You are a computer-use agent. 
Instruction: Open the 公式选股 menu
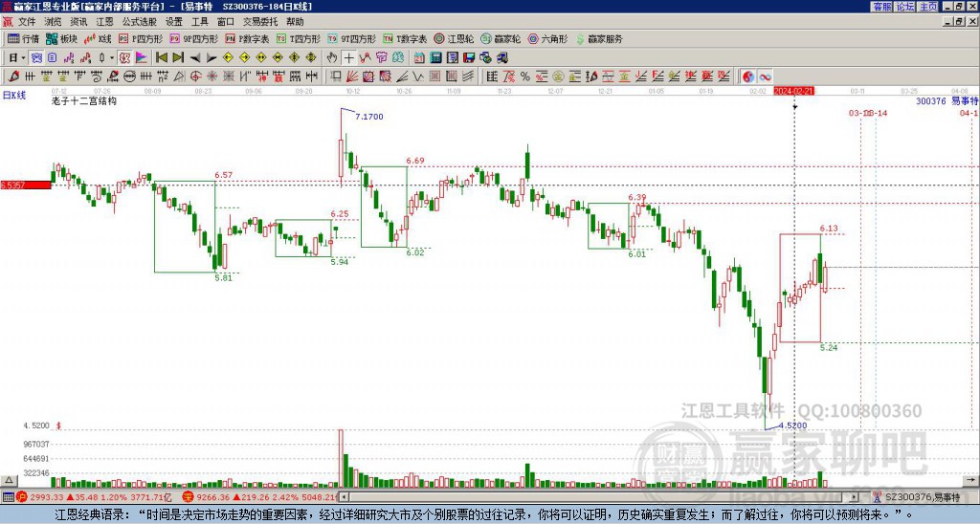(140, 22)
